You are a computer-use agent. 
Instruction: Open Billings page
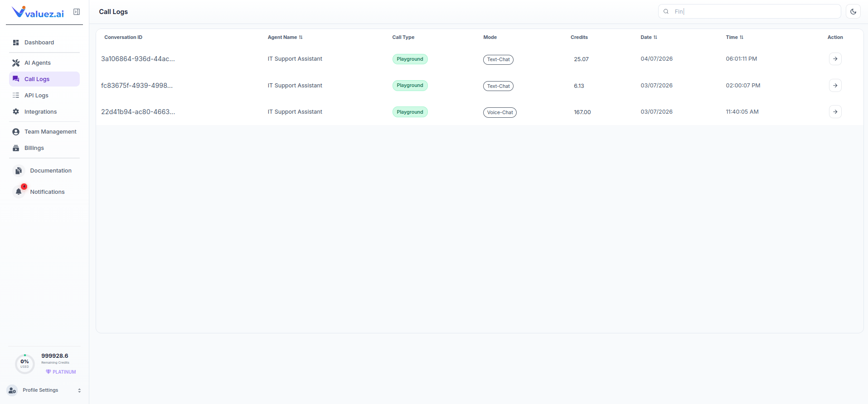(44, 148)
